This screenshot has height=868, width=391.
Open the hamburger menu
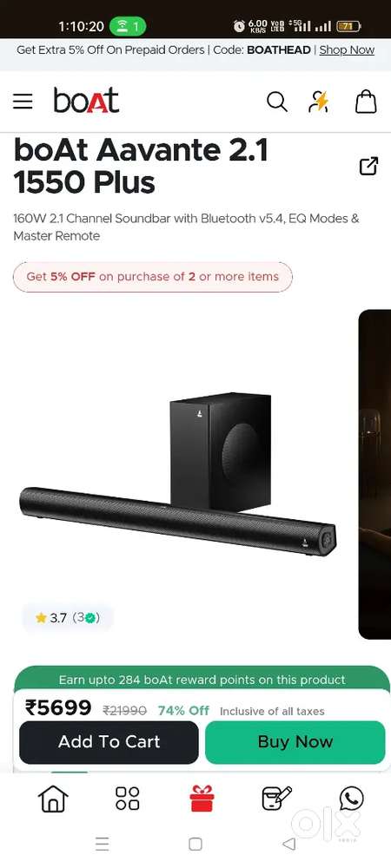tap(23, 102)
